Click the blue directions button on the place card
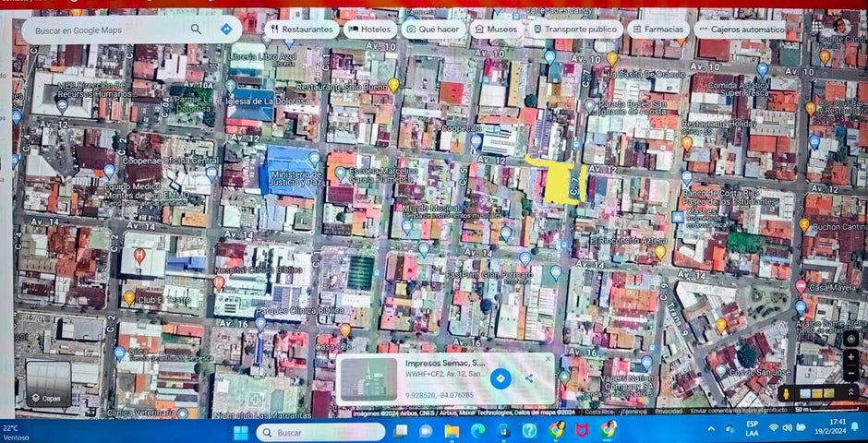The image size is (868, 443). pyautogui.click(x=500, y=378)
